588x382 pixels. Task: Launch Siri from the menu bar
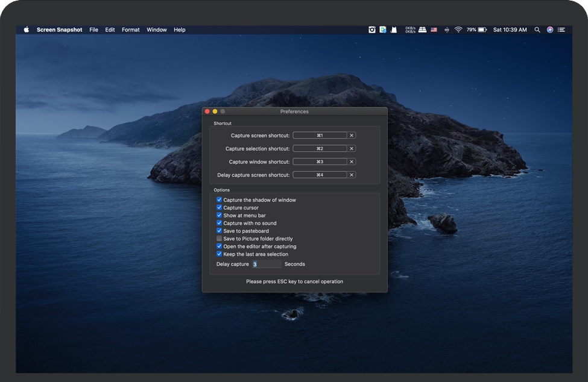tap(549, 29)
